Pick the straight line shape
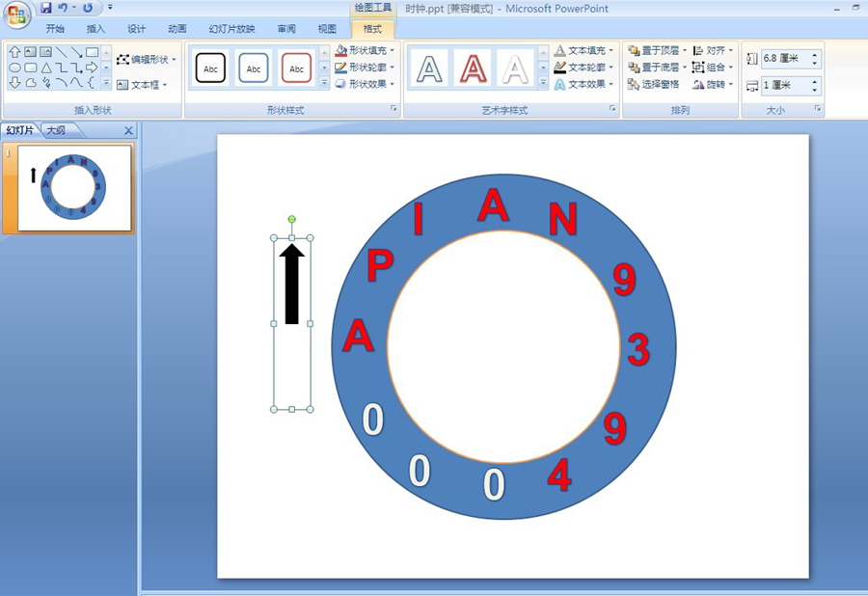The image size is (868, 596). [62, 52]
